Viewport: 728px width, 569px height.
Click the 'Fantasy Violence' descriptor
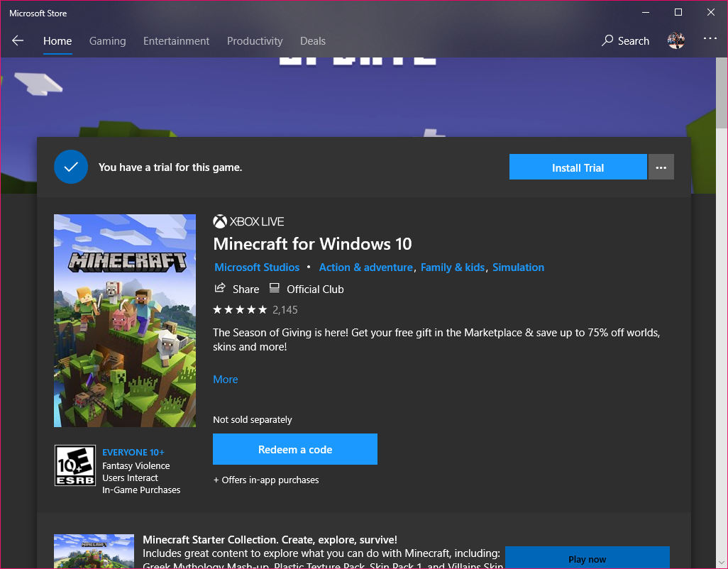click(136, 465)
